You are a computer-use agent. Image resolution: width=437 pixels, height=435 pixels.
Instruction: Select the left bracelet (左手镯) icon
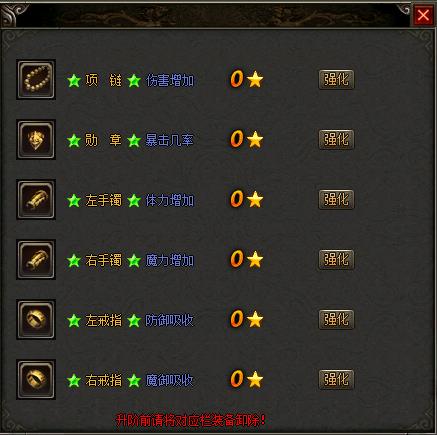coord(36,200)
